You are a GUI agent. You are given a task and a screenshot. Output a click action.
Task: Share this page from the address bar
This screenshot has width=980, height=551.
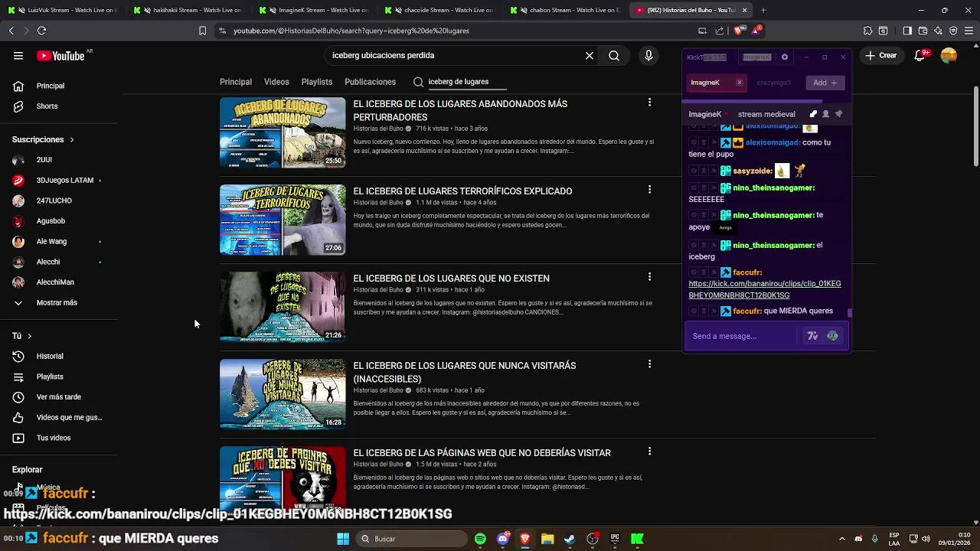[720, 31]
